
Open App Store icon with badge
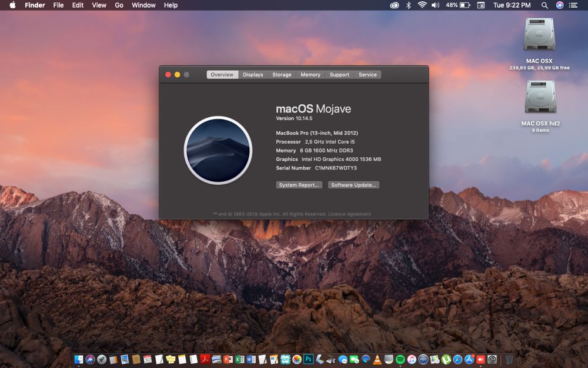click(x=469, y=359)
